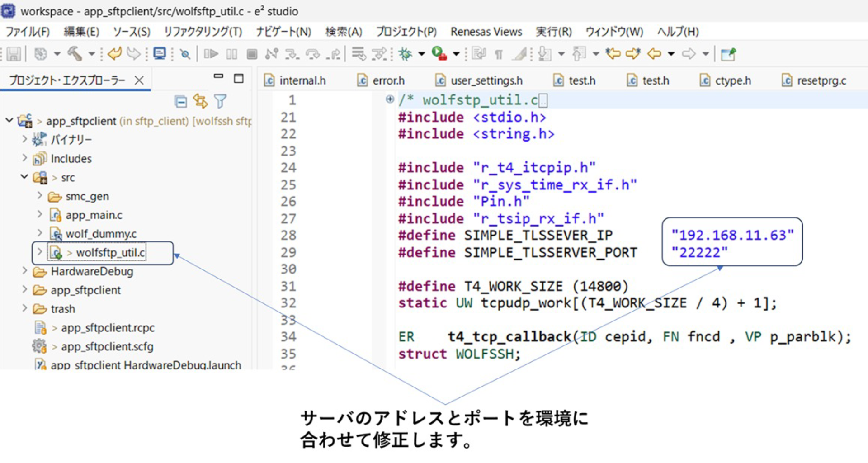Toggle the Show Whitespace Characters pilcrow button
This screenshot has height=463, width=868.
click(499, 55)
